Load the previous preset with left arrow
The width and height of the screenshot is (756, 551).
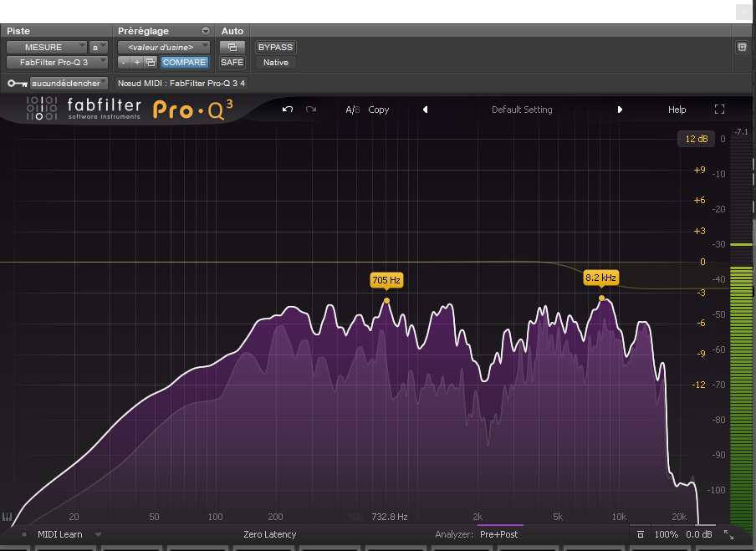(425, 110)
